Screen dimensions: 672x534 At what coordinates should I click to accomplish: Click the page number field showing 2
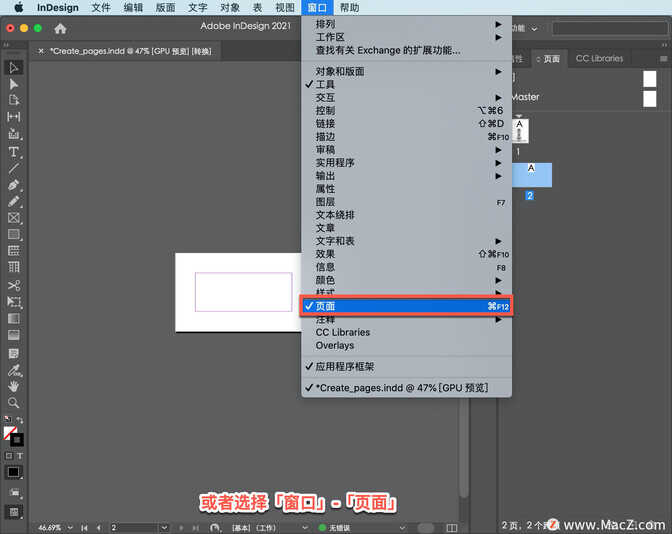pyautogui.click(x=134, y=528)
